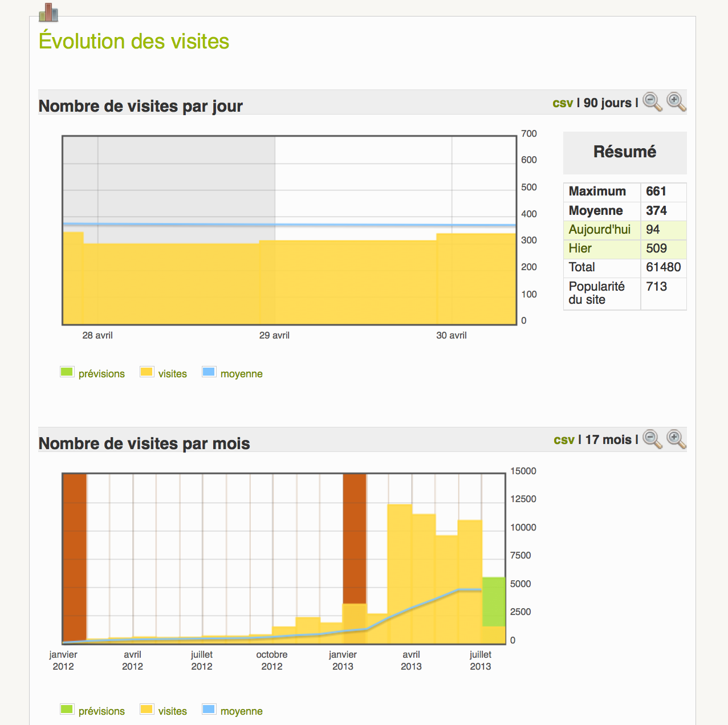Click the statistics bar chart icon above the title
This screenshot has width=728, height=725.
[48, 12]
